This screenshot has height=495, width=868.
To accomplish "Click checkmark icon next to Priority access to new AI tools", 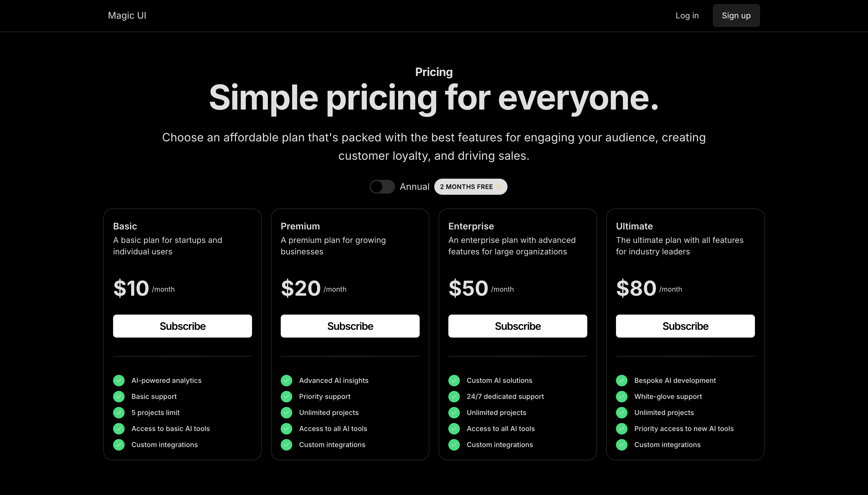I will 622,429.
